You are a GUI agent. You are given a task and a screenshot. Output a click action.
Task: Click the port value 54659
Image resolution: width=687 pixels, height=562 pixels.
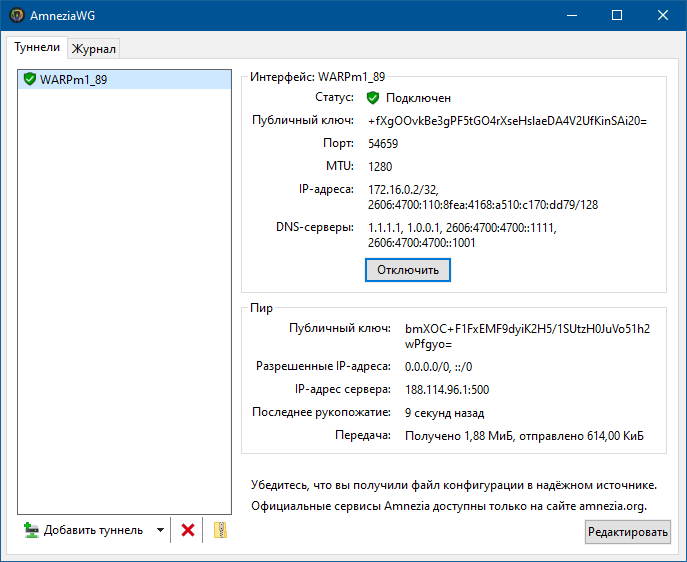point(383,143)
